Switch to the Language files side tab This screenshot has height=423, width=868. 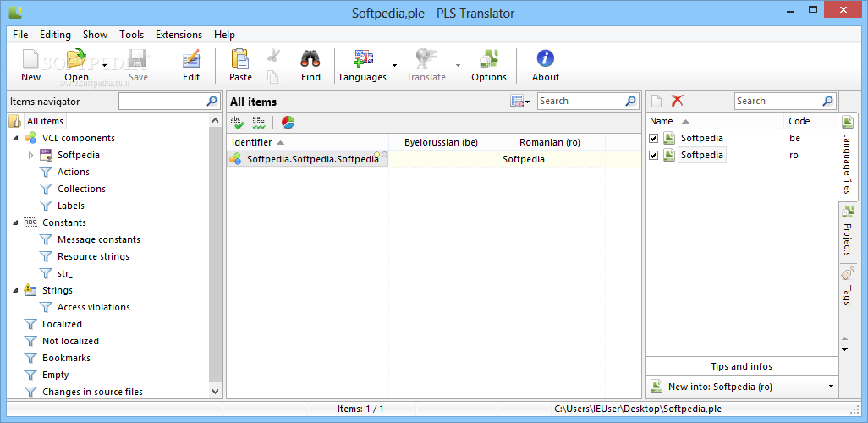click(x=848, y=157)
